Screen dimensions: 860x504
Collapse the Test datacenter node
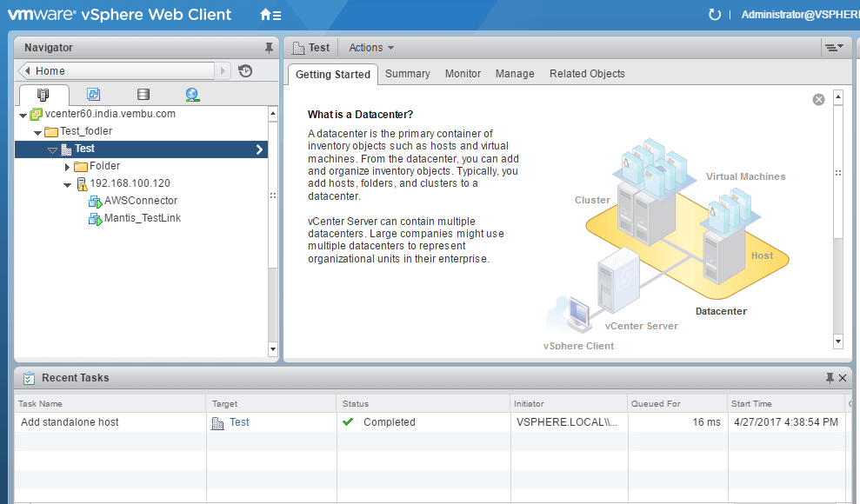pyautogui.click(x=53, y=149)
